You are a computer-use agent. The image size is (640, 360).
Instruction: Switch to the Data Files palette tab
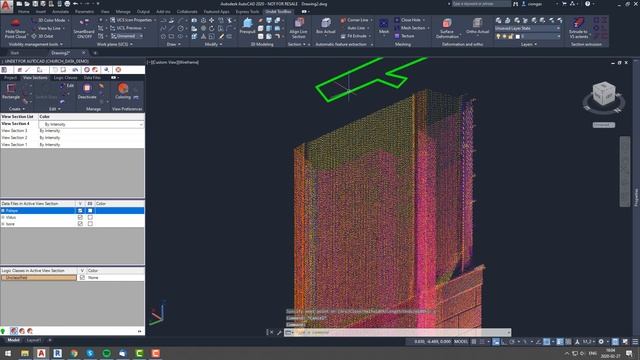(x=92, y=78)
